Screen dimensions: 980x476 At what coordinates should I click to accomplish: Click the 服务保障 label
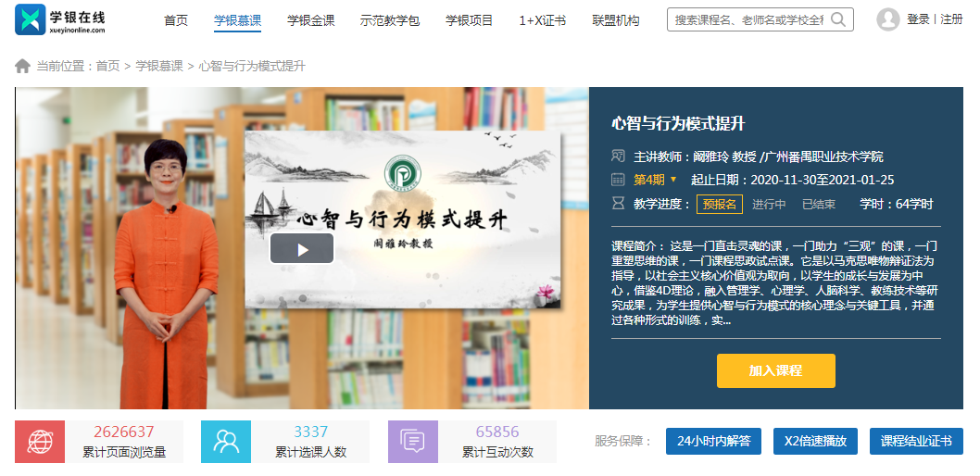(623, 441)
